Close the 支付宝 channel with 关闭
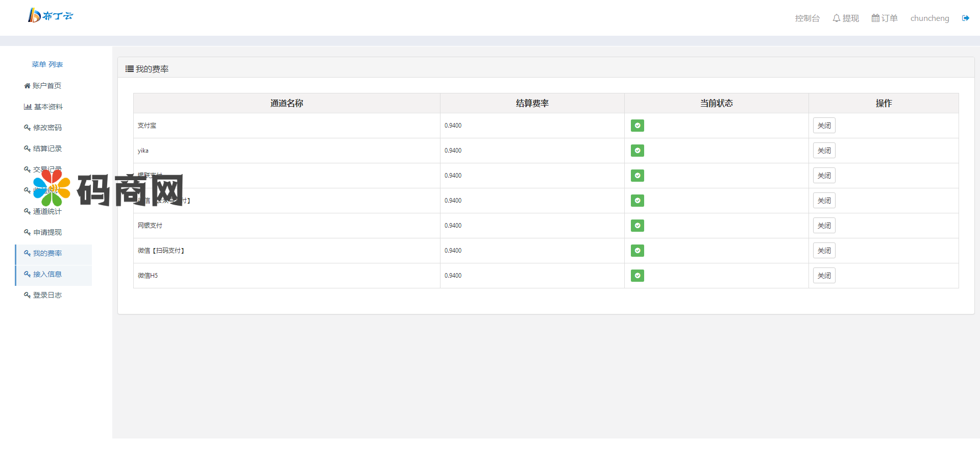 [824, 126]
